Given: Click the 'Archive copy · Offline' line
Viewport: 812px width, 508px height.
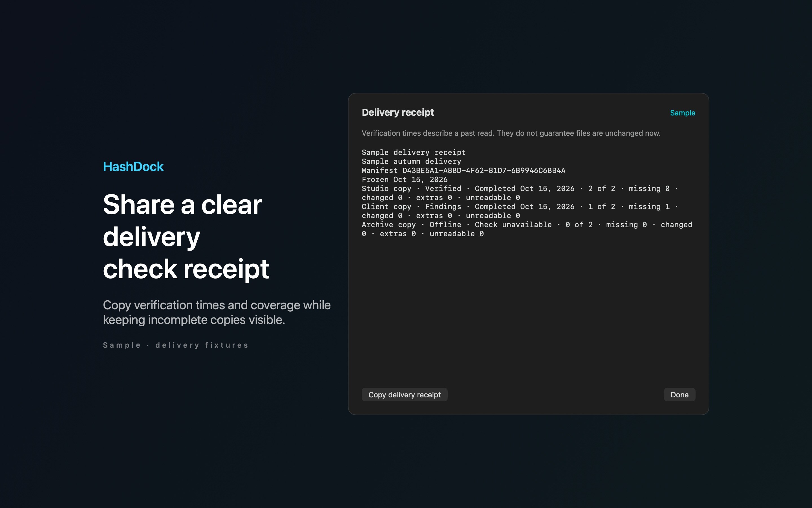Looking at the screenshot, I should [527, 229].
